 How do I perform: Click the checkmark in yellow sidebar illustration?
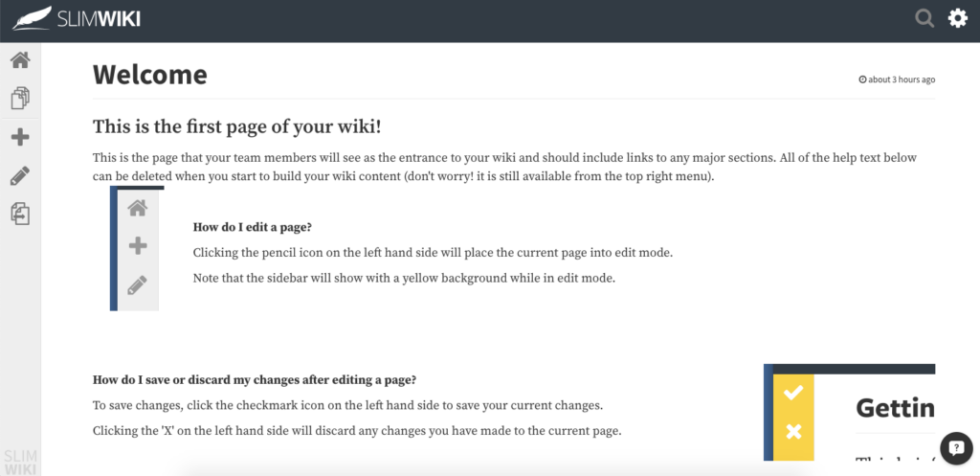tap(793, 393)
